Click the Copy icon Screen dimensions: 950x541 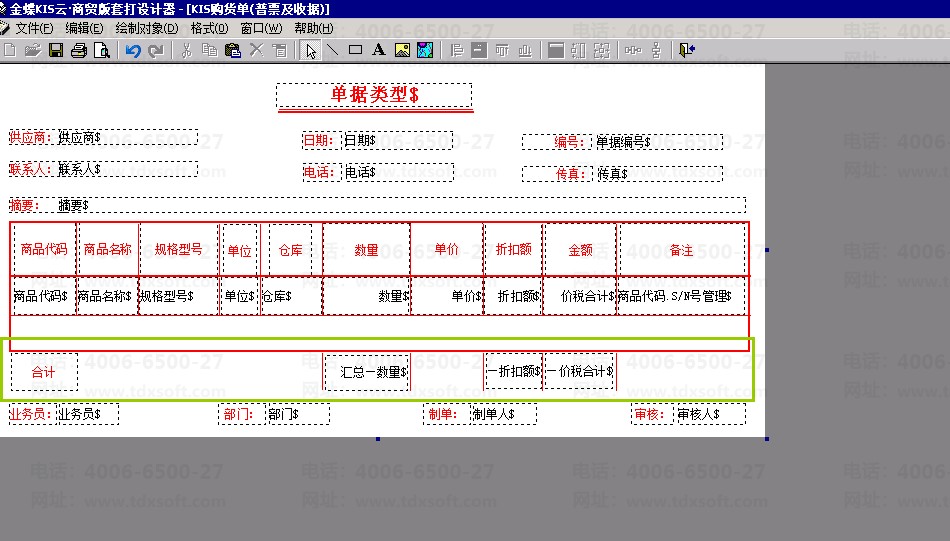[x=210, y=50]
